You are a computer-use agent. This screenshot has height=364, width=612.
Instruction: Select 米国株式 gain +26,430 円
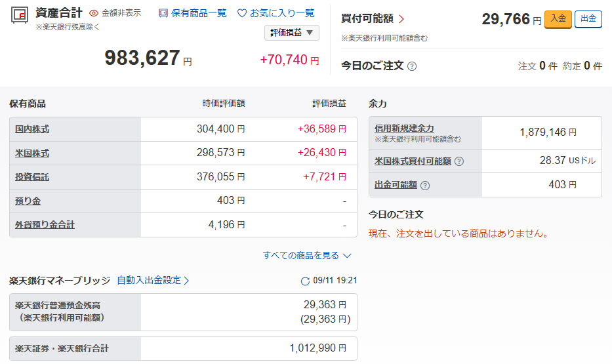[321, 153]
